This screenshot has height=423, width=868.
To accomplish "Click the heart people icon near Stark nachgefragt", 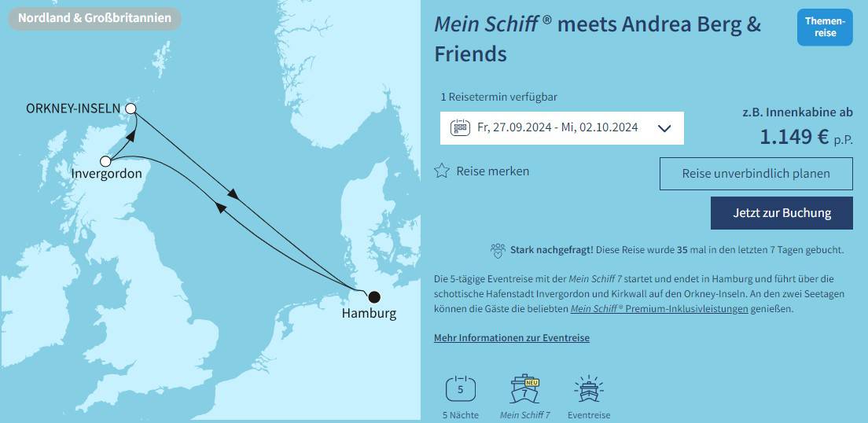I will click(497, 250).
